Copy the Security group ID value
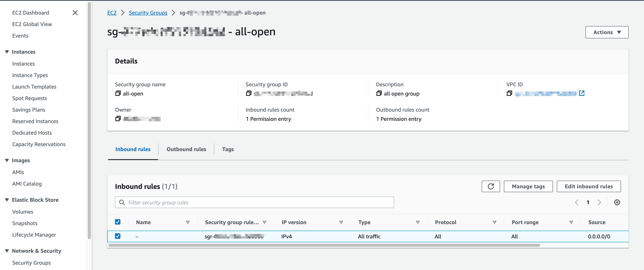Viewport: 644px width, 270px height. pos(249,93)
